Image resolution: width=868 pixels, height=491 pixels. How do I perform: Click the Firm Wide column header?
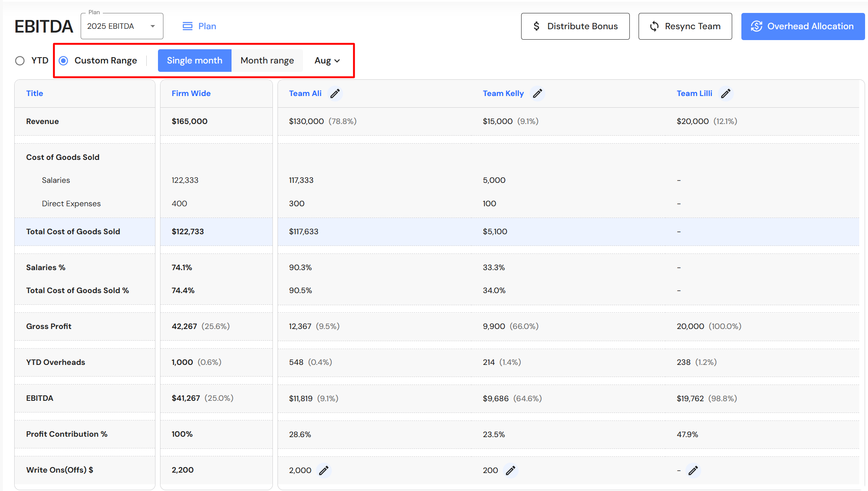coord(191,94)
